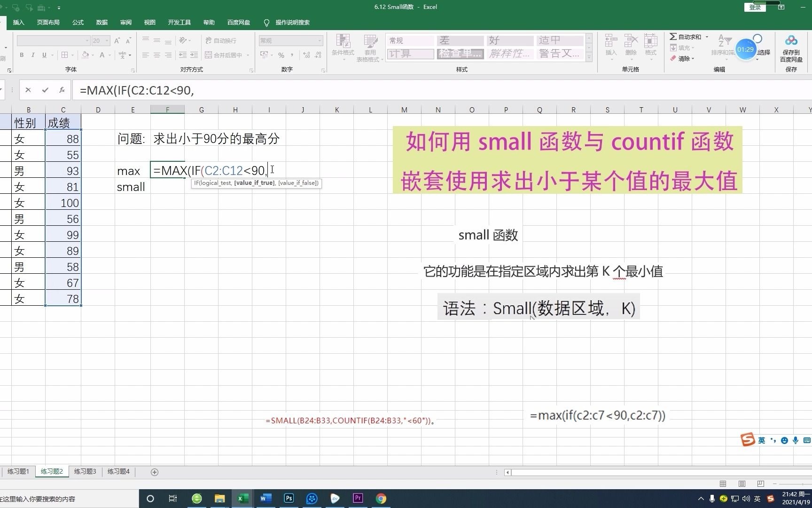The height and width of the screenshot is (508, 812).
Task: Expand the AutoSum (自动求和) dropdown arrow
Action: [x=707, y=37]
